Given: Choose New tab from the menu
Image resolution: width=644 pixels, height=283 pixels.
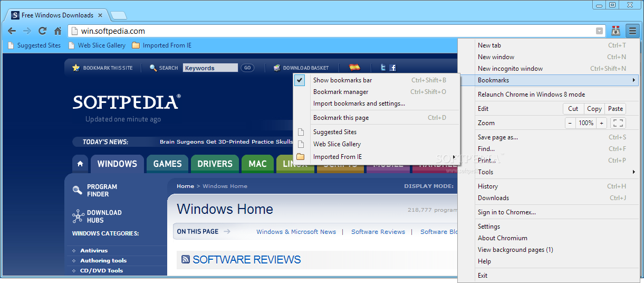Looking at the screenshot, I should click(548, 45).
